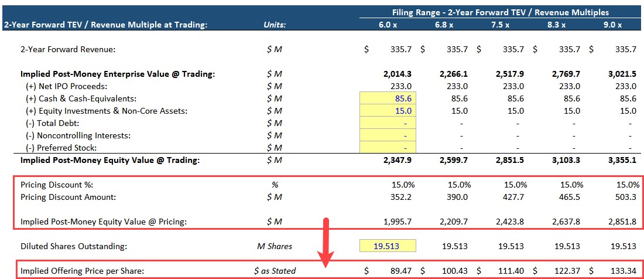Click pricing discount amount 503.3
The image size is (644, 279).
point(627,197)
